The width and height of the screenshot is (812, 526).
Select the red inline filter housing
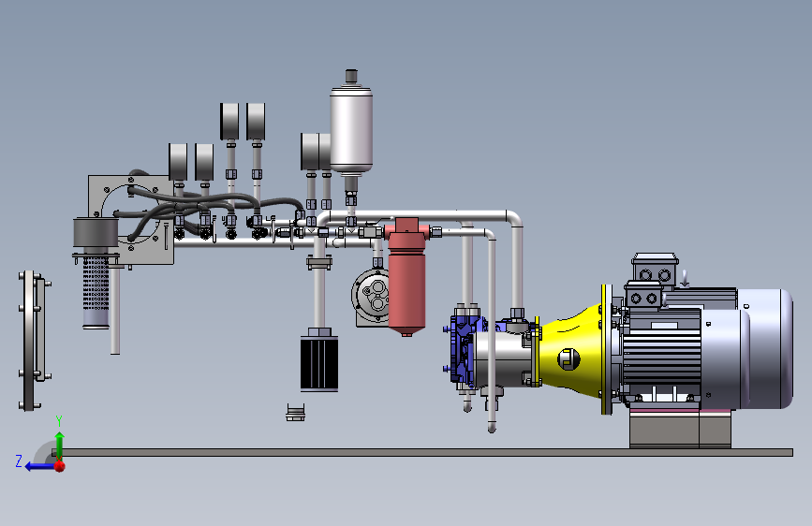click(406, 277)
